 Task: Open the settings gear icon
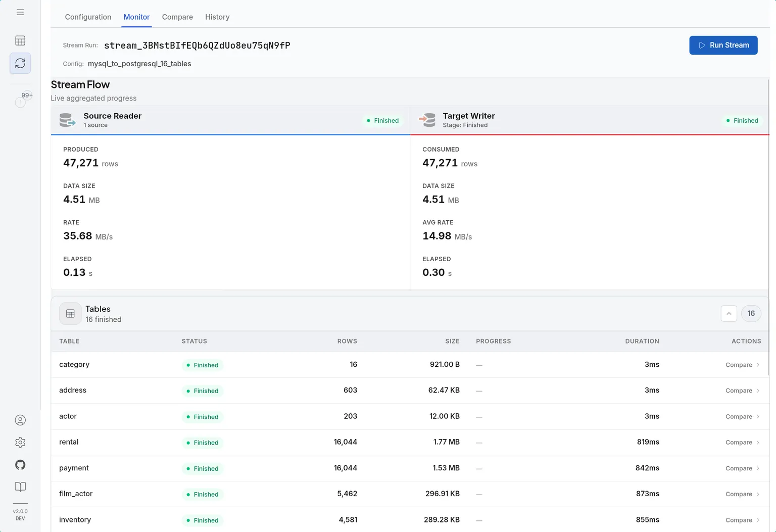coord(20,443)
